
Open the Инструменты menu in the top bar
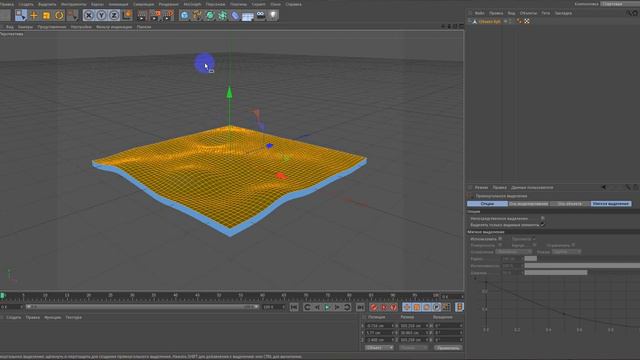click(x=73, y=4)
